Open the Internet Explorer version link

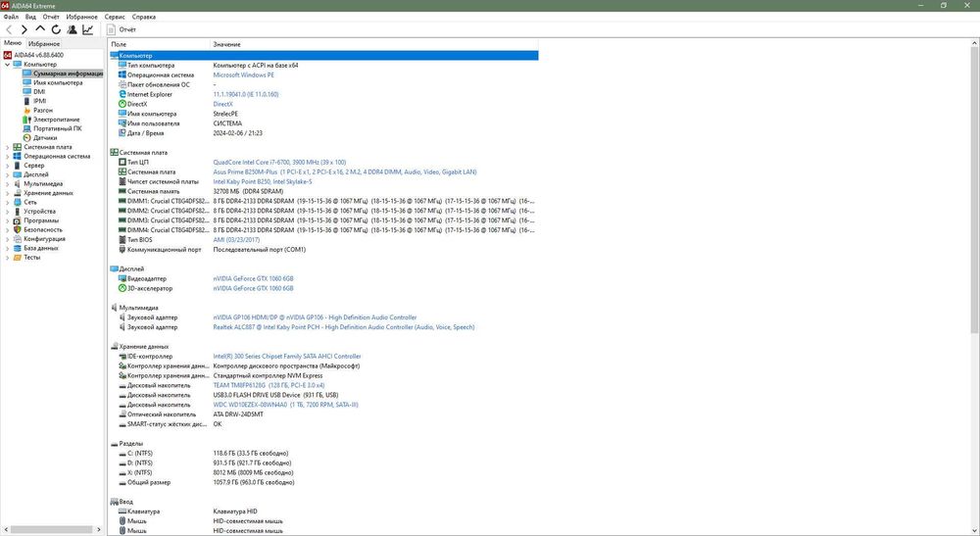point(246,94)
